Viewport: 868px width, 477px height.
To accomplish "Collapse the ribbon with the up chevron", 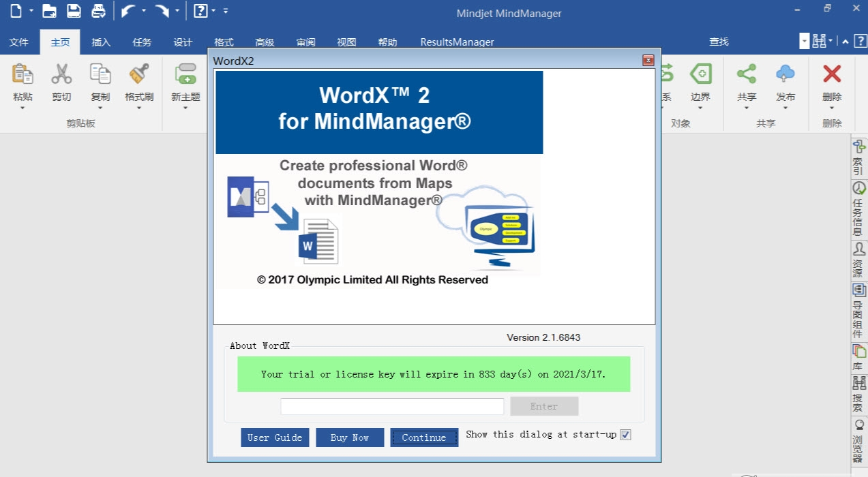I will tap(845, 42).
